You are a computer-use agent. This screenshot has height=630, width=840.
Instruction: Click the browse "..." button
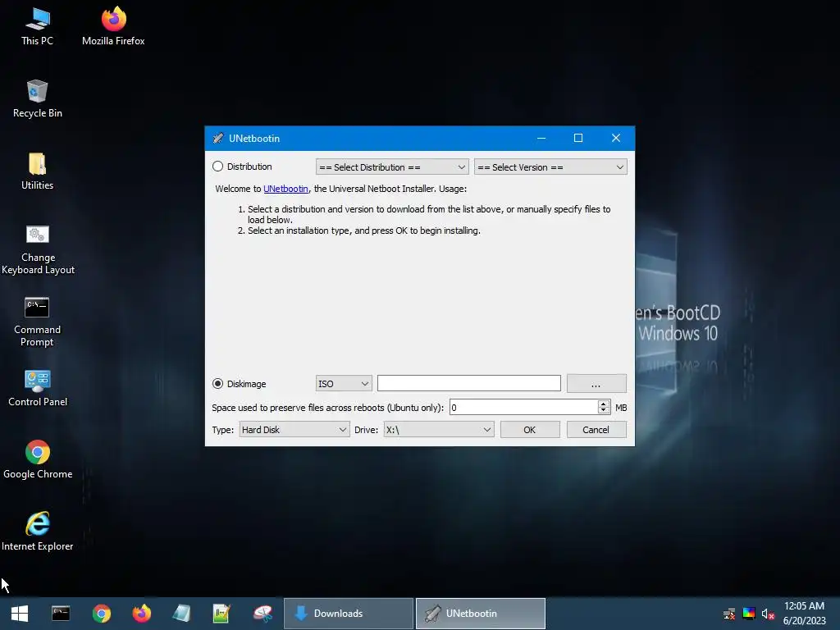[596, 384]
